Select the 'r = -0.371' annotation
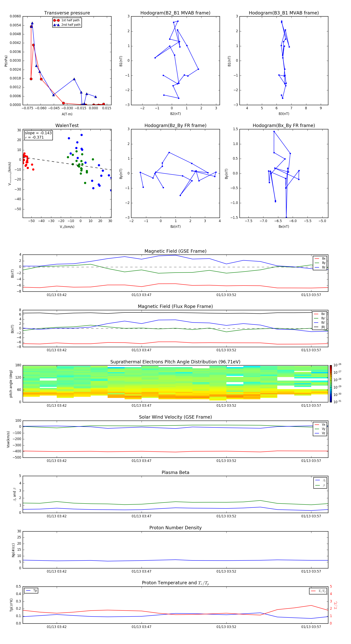 click(35, 137)
